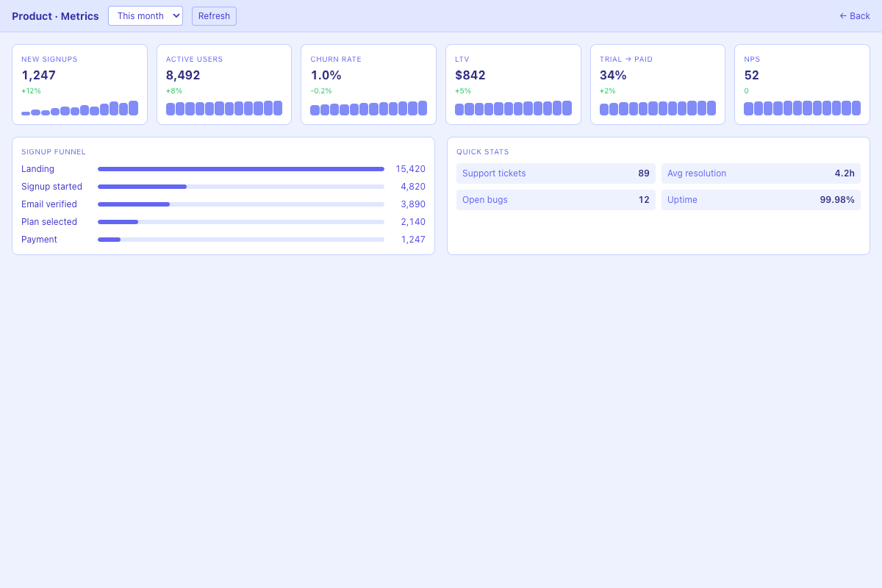Click the Back link
The width and height of the screenshot is (882, 588).
pyautogui.click(x=854, y=15)
